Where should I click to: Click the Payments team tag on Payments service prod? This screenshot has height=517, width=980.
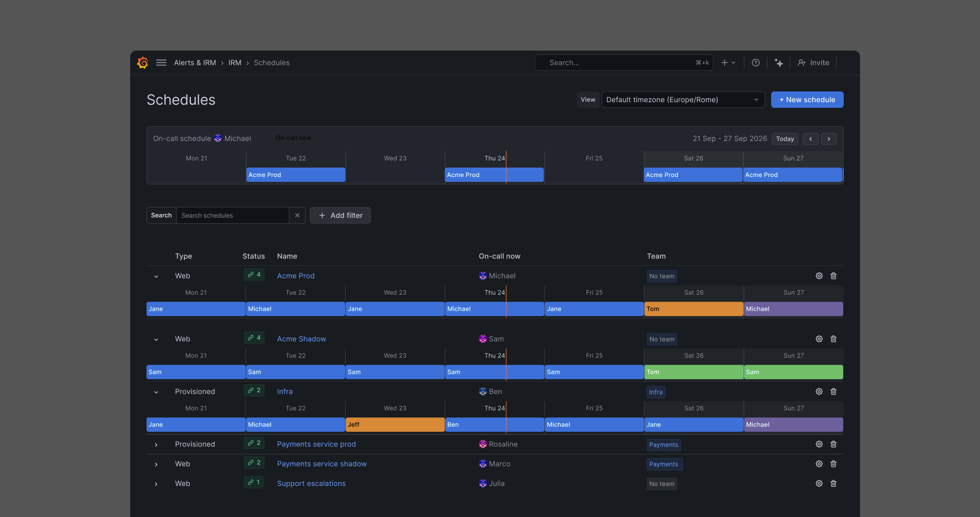tap(664, 444)
